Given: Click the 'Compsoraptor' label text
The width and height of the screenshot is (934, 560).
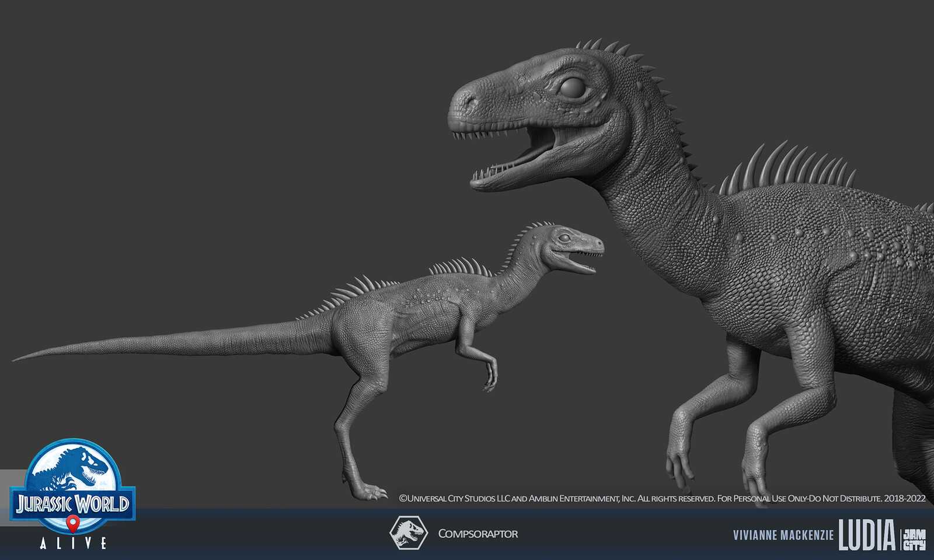Looking at the screenshot, I should (x=478, y=534).
